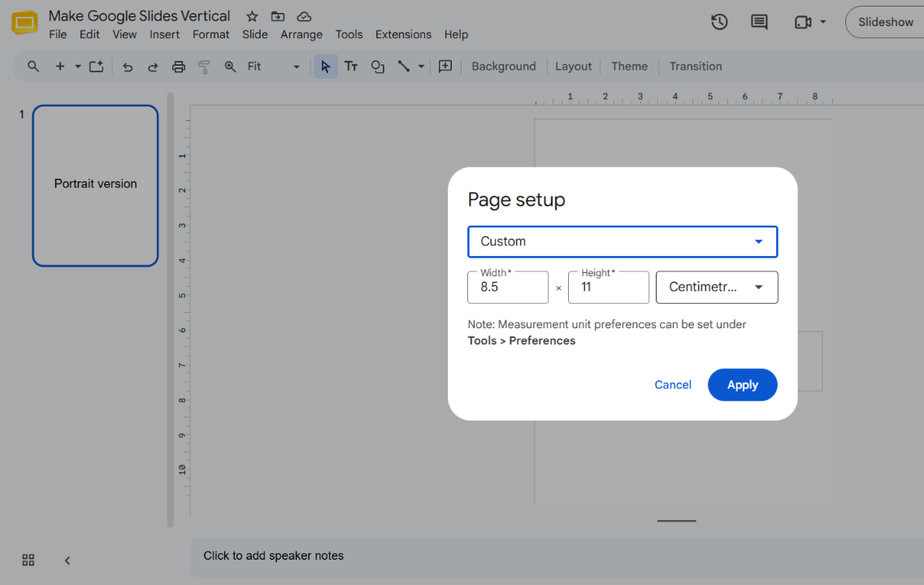Open Background options
924x585 pixels.
[503, 67]
